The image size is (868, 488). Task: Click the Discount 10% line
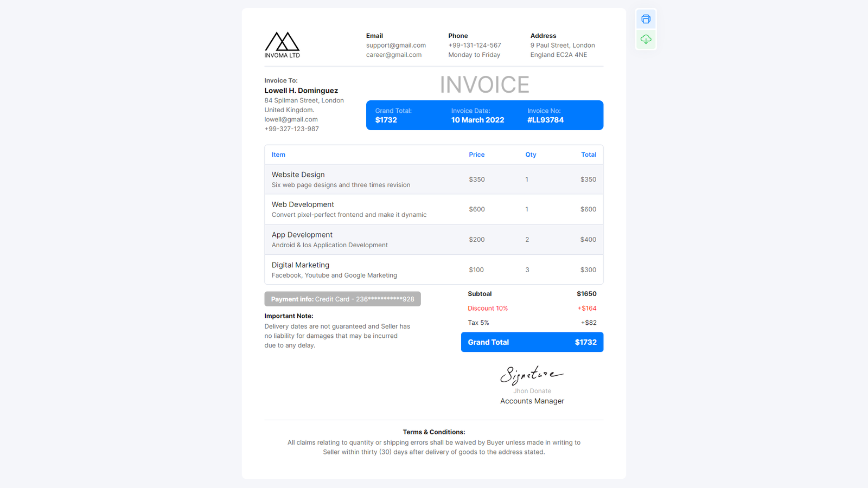pyautogui.click(x=488, y=308)
